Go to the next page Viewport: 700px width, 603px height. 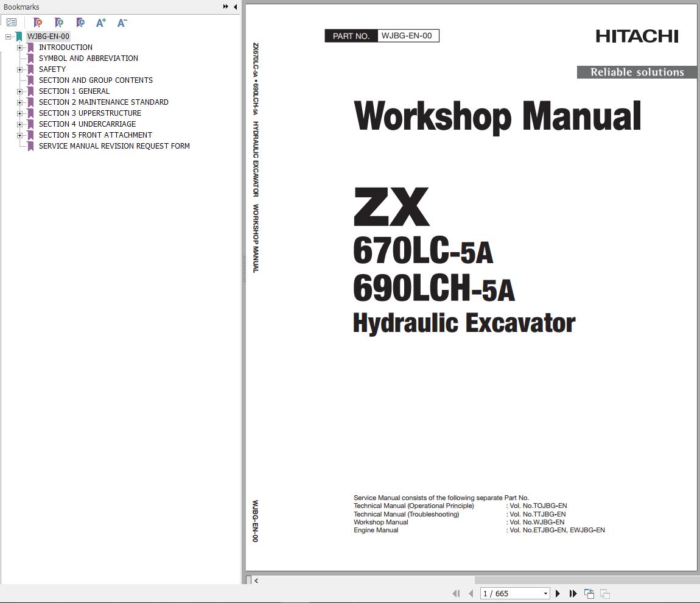[558, 593]
